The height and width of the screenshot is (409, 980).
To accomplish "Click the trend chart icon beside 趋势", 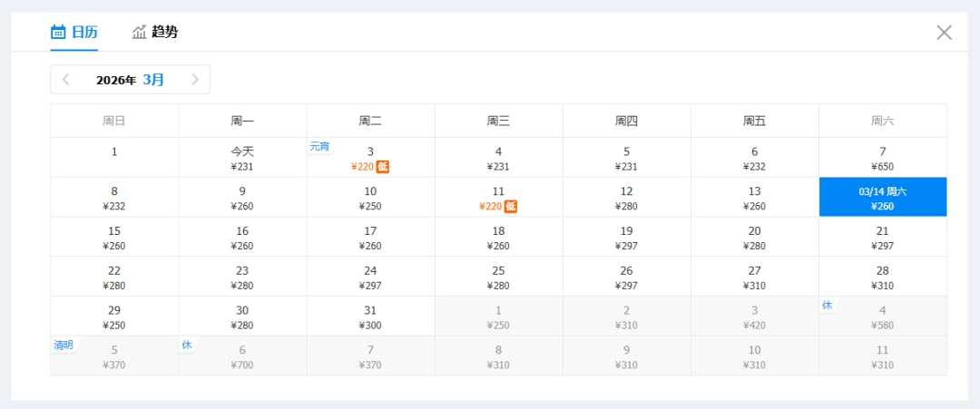I will (139, 32).
